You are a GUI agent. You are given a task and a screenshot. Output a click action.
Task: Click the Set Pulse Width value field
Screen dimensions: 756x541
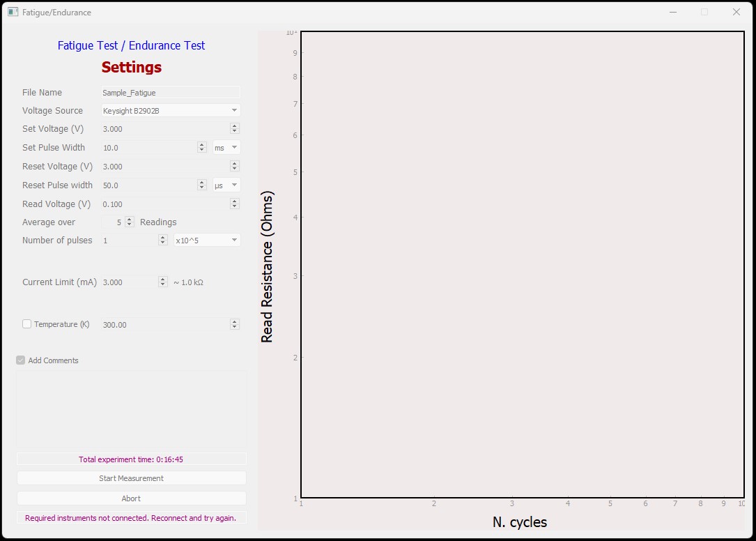[149, 148]
